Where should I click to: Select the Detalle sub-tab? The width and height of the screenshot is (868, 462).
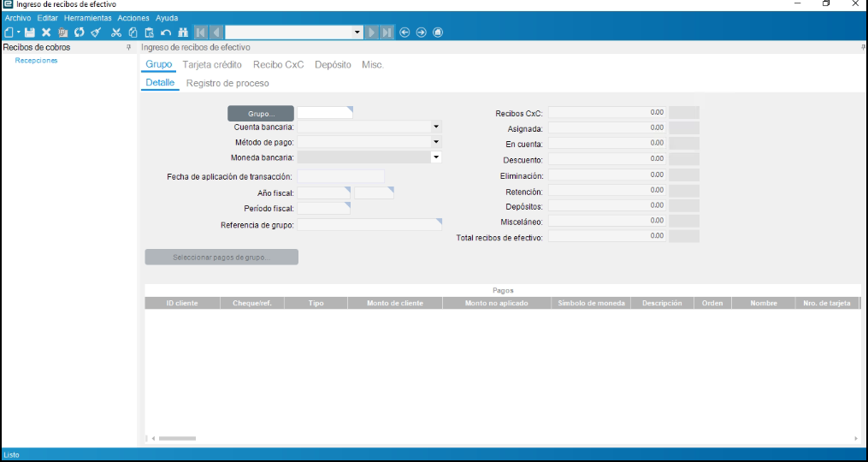pyautogui.click(x=160, y=83)
